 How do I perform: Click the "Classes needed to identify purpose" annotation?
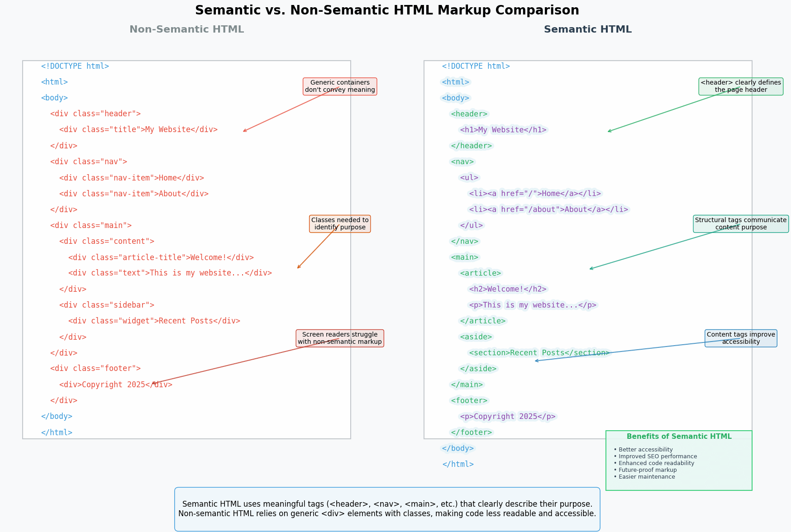pyautogui.click(x=339, y=223)
